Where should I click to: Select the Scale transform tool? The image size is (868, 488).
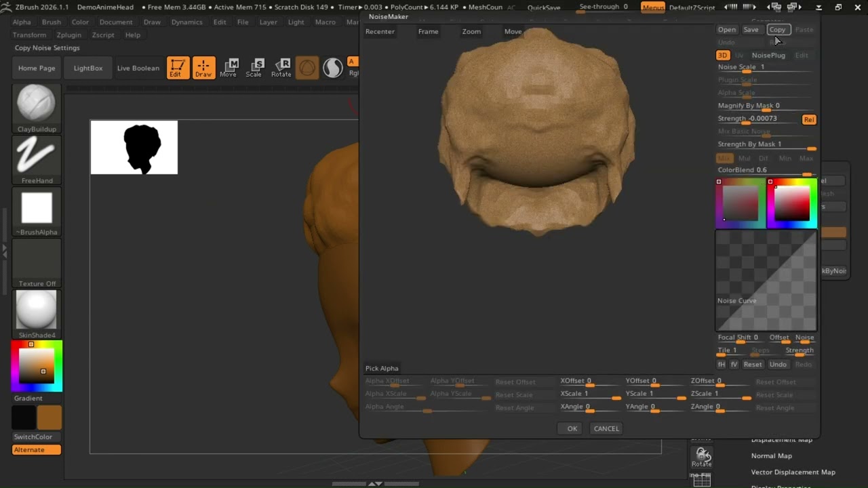[254, 68]
